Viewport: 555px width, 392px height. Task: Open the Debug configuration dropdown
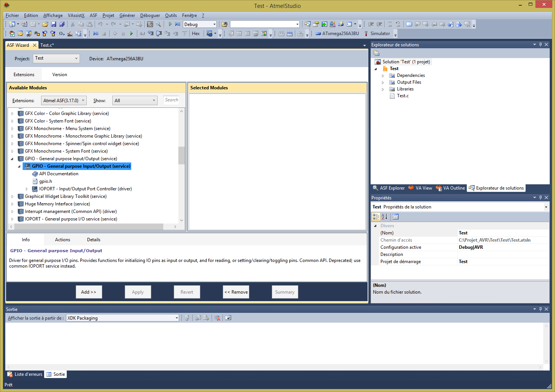coord(200,24)
